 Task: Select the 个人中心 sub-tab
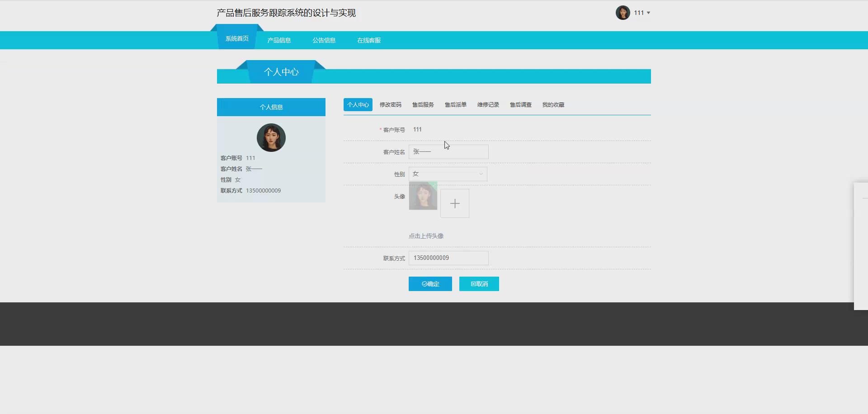pyautogui.click(x=358, y=104)
